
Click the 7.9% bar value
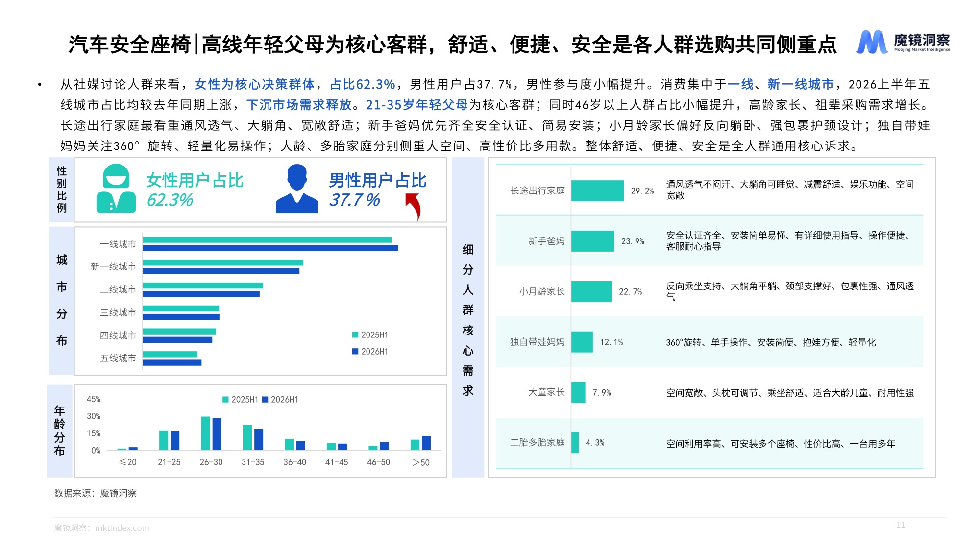coord(602,393)
